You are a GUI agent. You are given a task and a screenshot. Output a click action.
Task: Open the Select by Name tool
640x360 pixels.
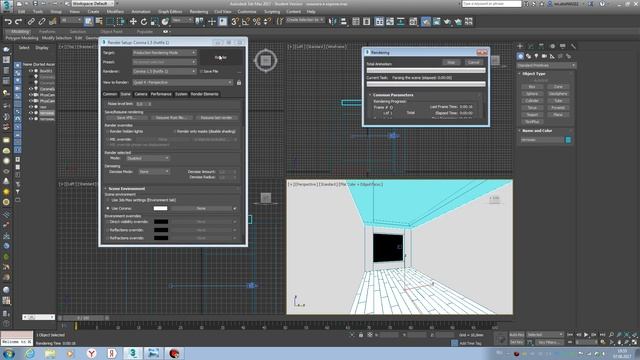click(x=99, y=22)
